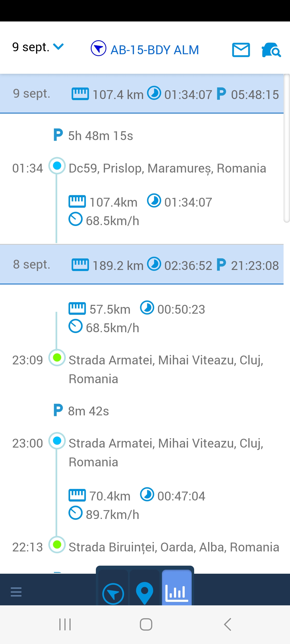290x644 pixels.
Task: Tap the 23:09 green trip marker
Action: tap(57, 357)
